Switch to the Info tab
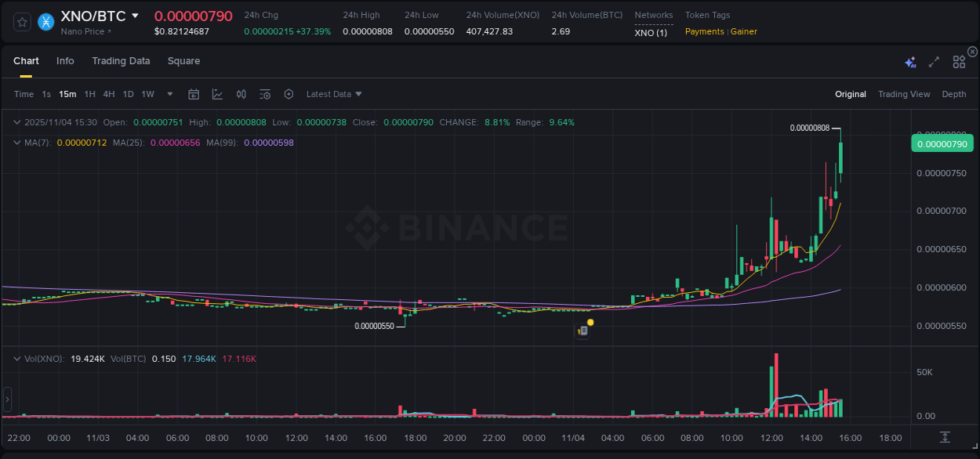 coord(65,60)
